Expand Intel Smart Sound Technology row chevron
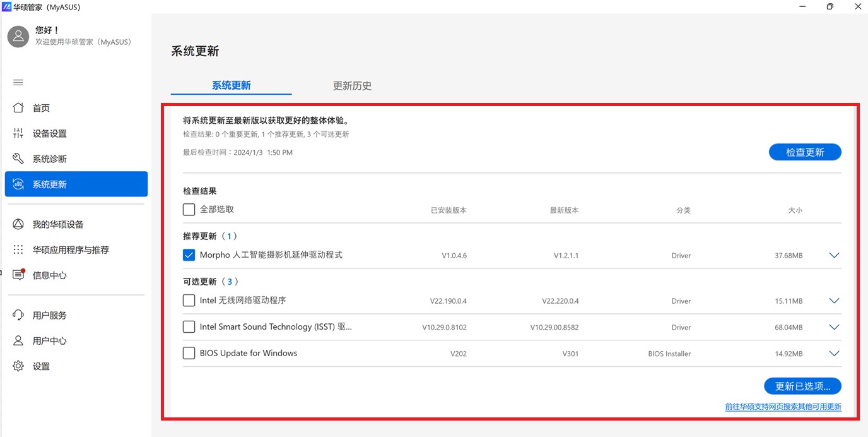The image size is (868, 437). tap(834, 327)
